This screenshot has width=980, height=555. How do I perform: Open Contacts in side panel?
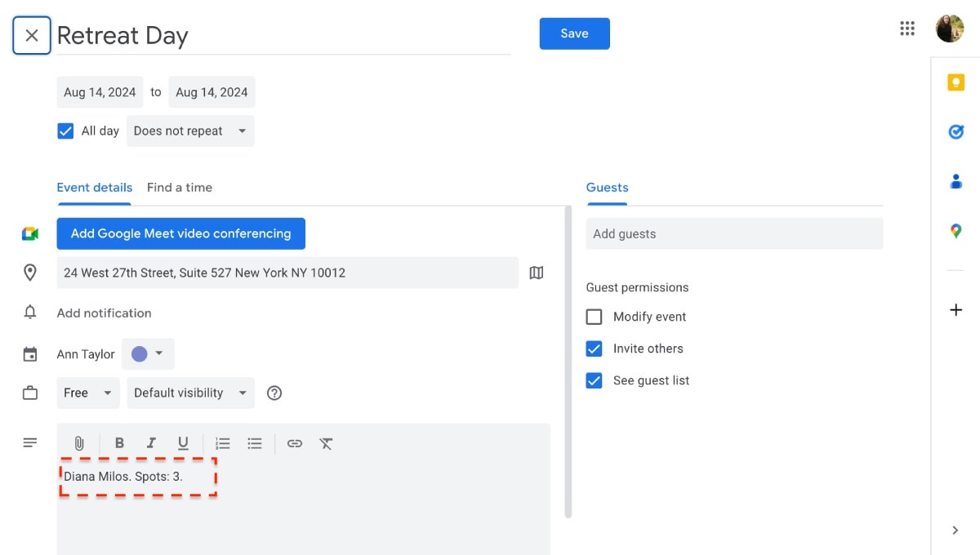(955, 181)
